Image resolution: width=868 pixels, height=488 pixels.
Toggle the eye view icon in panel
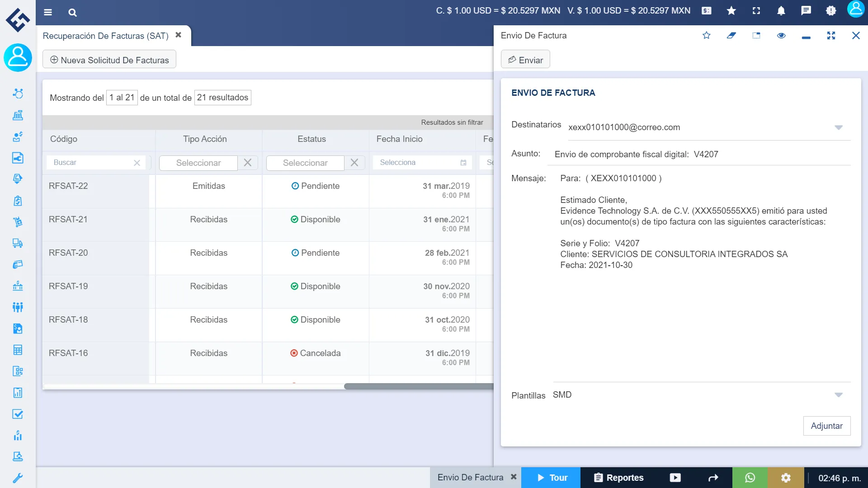tap(781, 35)
